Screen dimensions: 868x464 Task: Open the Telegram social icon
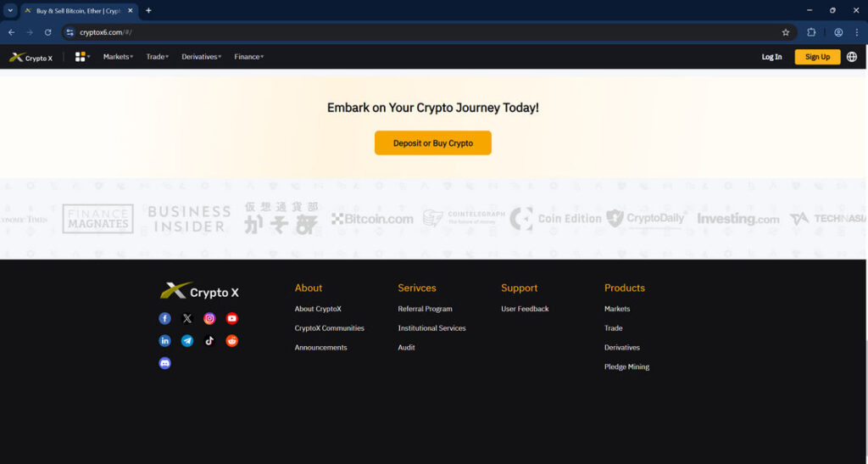(187, 340)
